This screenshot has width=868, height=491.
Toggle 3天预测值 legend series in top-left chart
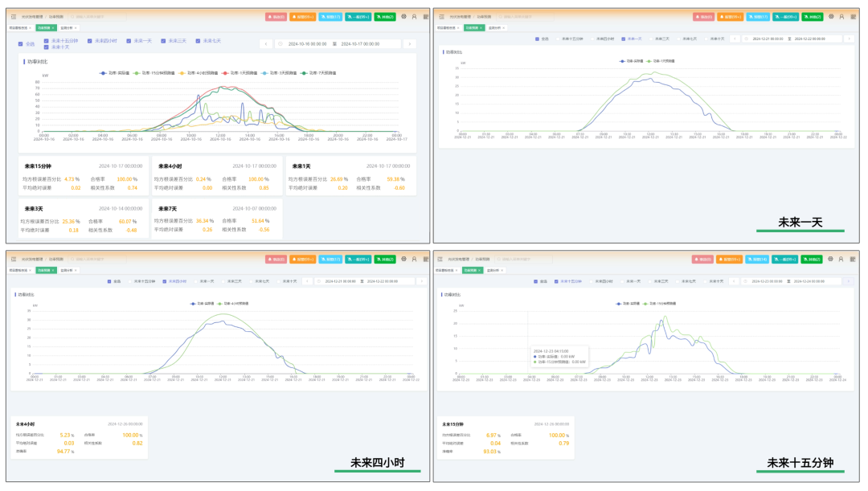pos(279,73)
